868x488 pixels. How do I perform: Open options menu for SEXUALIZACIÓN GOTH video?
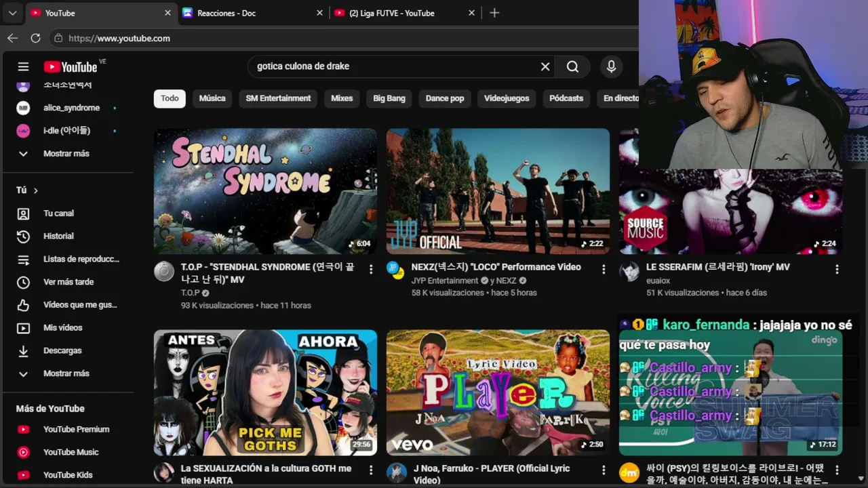[371, 470]
